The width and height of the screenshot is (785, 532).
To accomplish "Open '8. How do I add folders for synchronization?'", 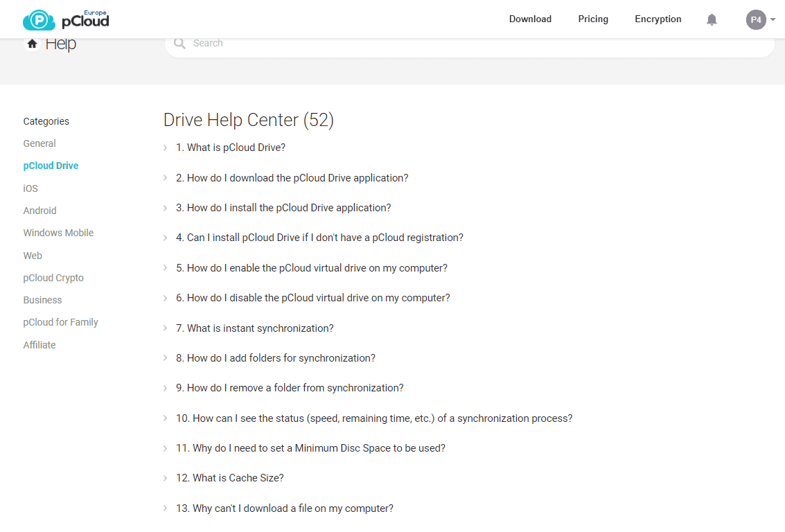I will tap(275, 358).
